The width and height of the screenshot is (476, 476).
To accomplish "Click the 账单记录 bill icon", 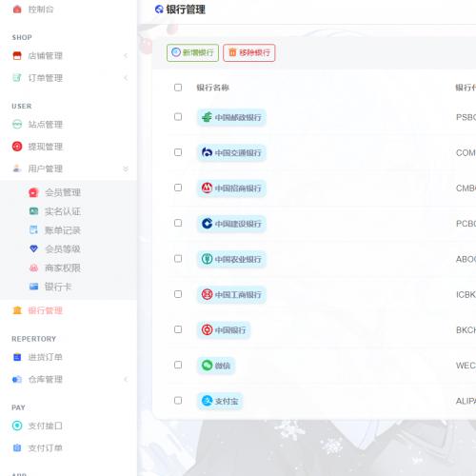I will pos(33,229).
